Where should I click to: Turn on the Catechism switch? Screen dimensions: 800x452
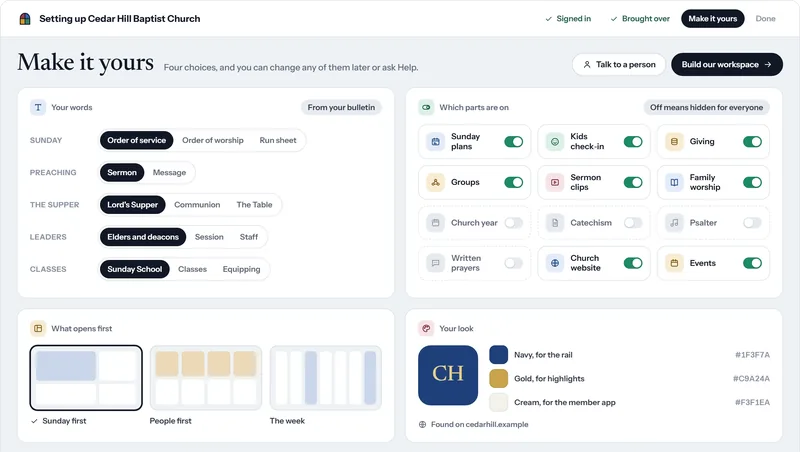(633, 223)
